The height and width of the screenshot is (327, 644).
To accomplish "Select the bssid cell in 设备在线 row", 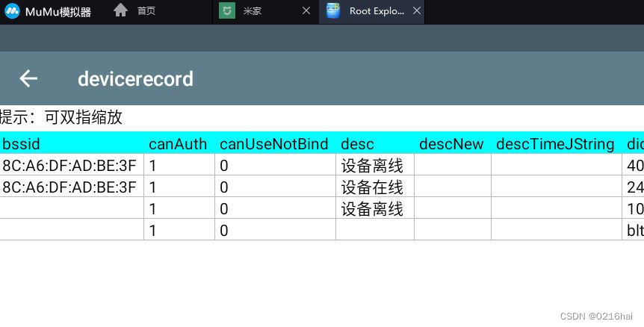I will pyautogui.click(x=72, y=187).
